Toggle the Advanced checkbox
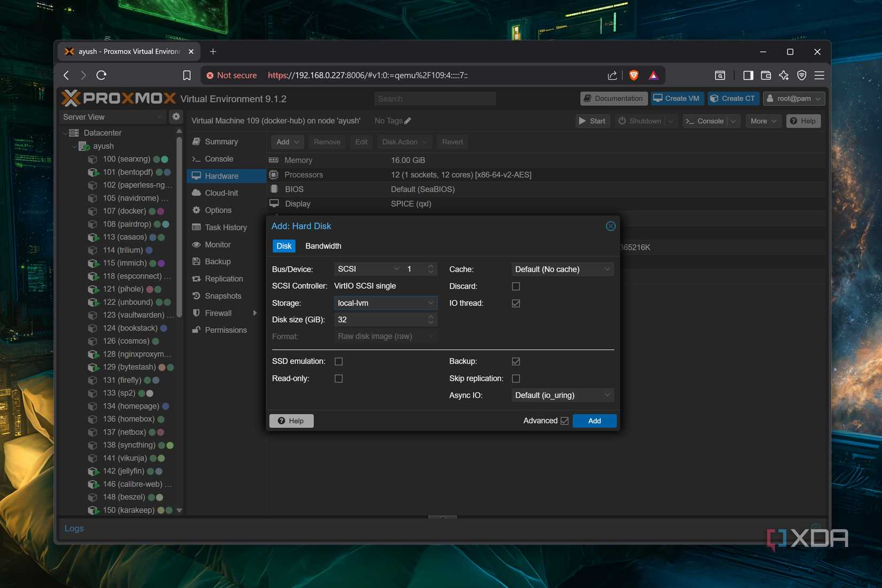 click(564, 421)
